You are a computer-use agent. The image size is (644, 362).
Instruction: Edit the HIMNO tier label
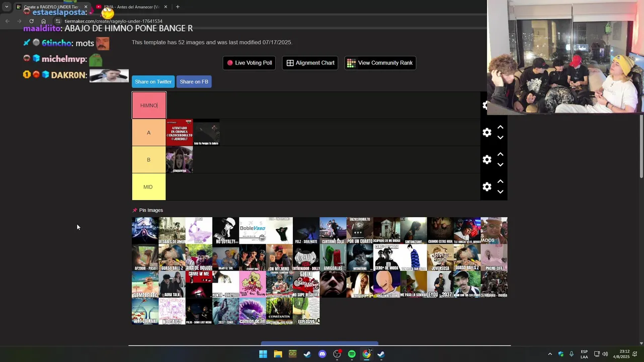(x=149, y=106)
